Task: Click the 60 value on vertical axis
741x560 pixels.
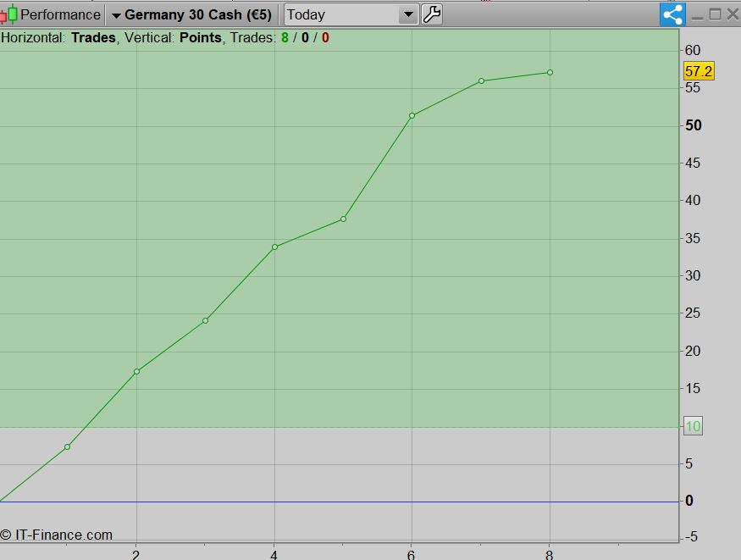Action: 693,50
